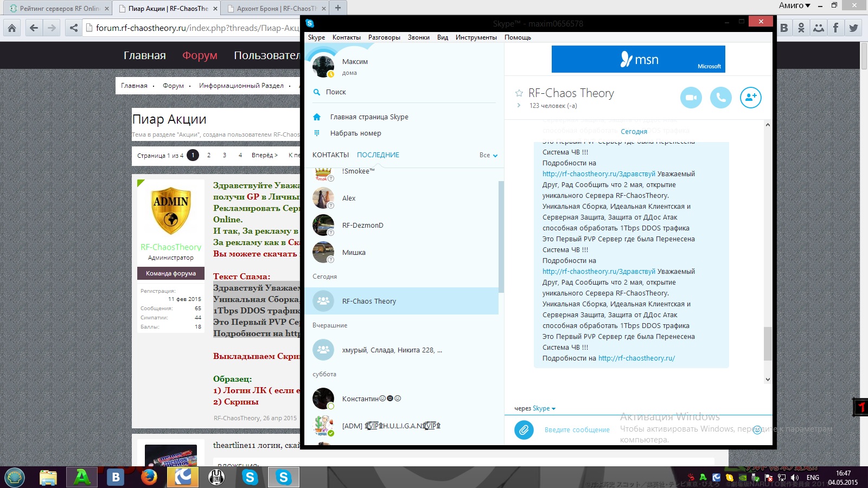This screenshot has width=868, height=488.
Task: Open the Инструменты menu
Action: [x=476, y=37]
